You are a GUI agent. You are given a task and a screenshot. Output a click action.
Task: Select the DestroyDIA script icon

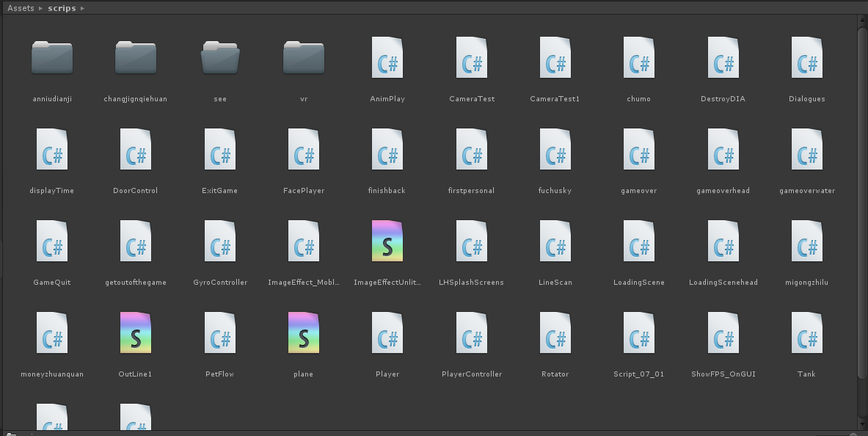(723, 57)
